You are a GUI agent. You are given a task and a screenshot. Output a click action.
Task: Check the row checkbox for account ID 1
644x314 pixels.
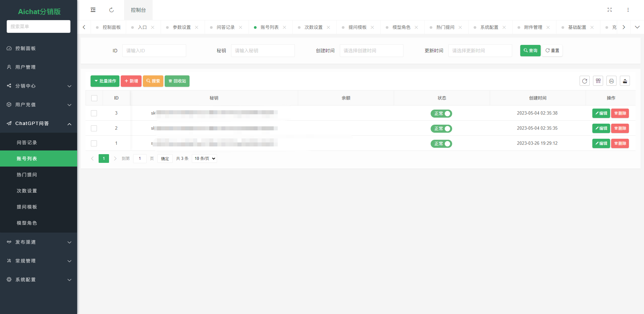pyautogui.click(x=94, y=143)
